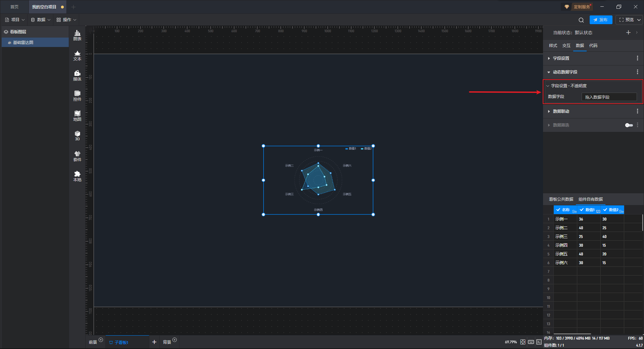Open the keyboard shortcuts icon
This screenshot has width=644, height=349.
[x=531, y=342]
